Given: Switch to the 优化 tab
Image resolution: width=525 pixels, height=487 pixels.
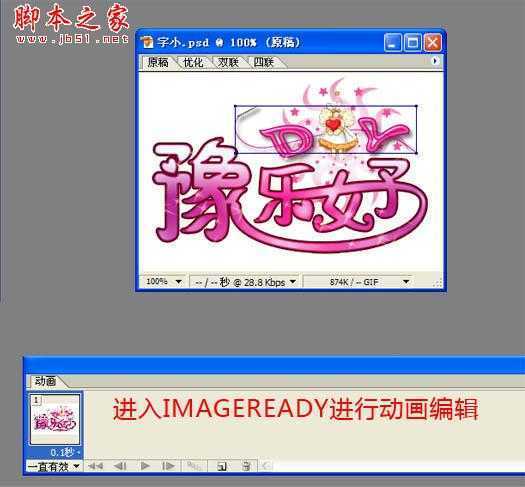Looking at the screenshot, I should 193,62.
